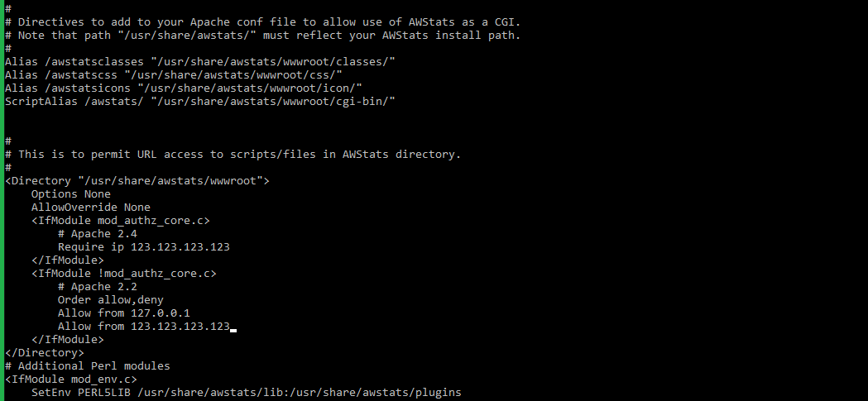Click the "Options None" directive
This screenshot has height=401, width=868.
[71, 194]
